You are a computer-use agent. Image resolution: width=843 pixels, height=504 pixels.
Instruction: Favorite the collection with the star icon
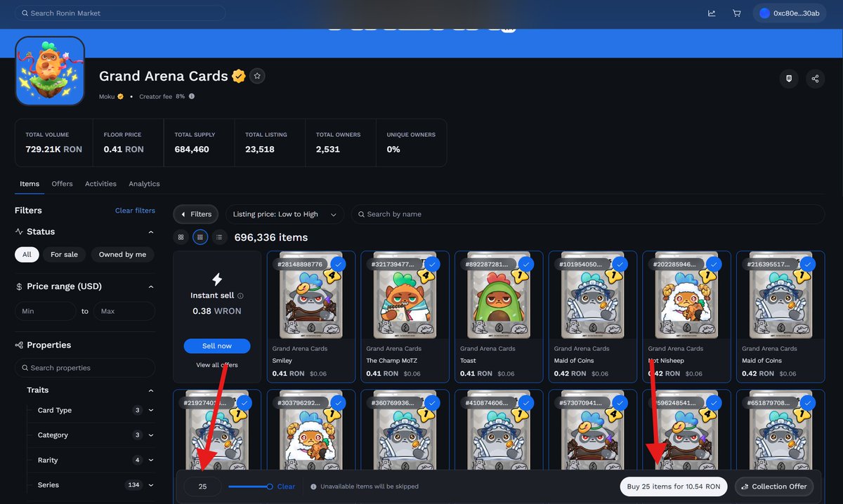257,76
